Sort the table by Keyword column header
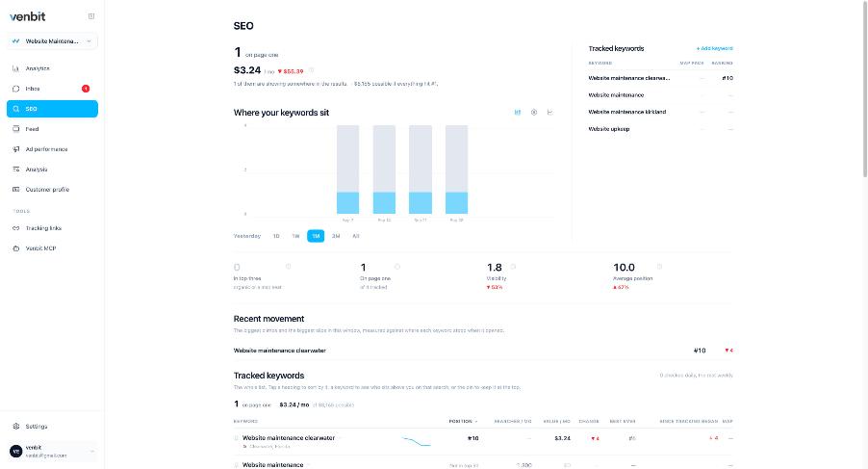 coord(245,422)
